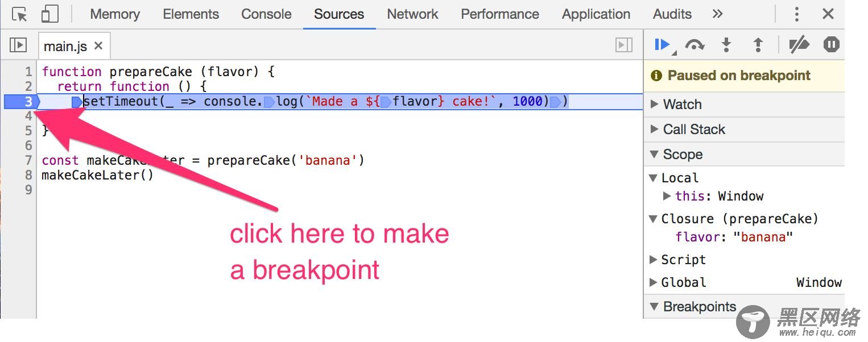Add a breakpoint on line 9
This screenshot has height=342, width=868.
coord(27,190)
